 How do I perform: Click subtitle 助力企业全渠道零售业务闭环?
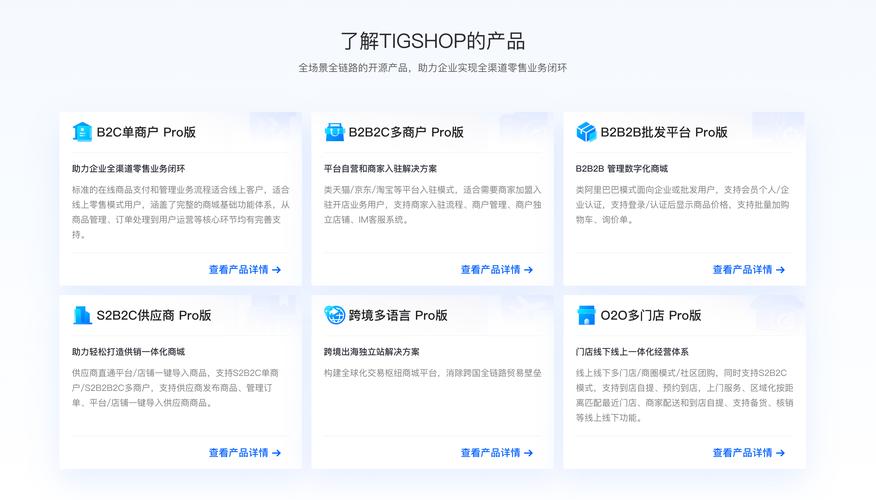[128, 169]
